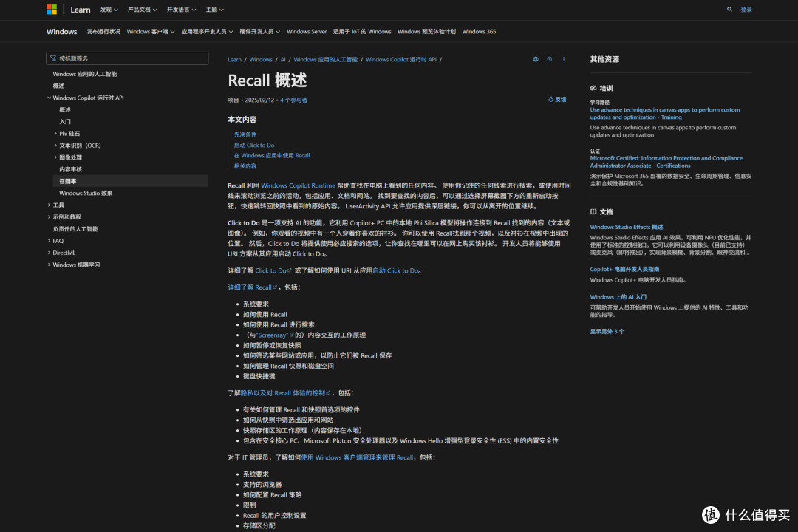This screenshot has width=798, height=532.
Task: Click the filter funnel icon in sidebar
Action: point(53,58)
